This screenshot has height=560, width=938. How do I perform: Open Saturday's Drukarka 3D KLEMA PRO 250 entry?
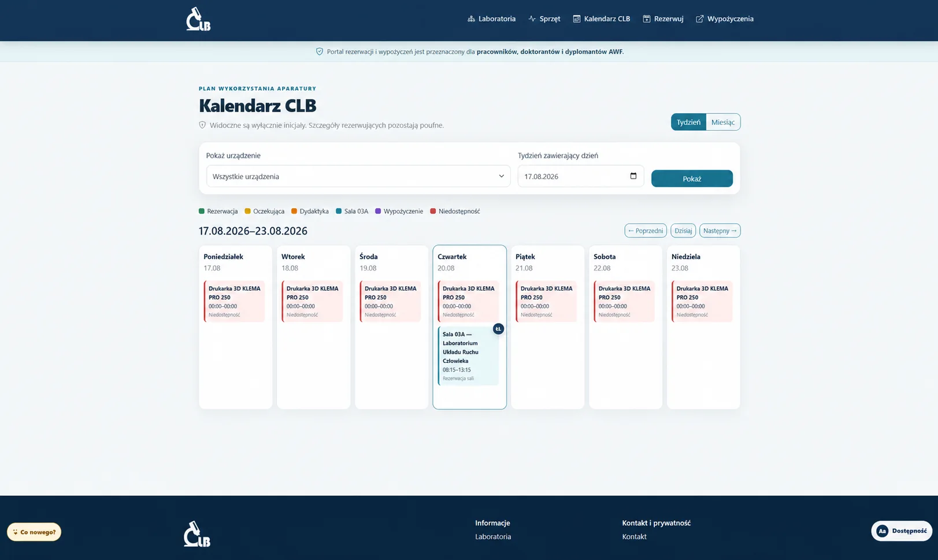click(x=624, y=301)
